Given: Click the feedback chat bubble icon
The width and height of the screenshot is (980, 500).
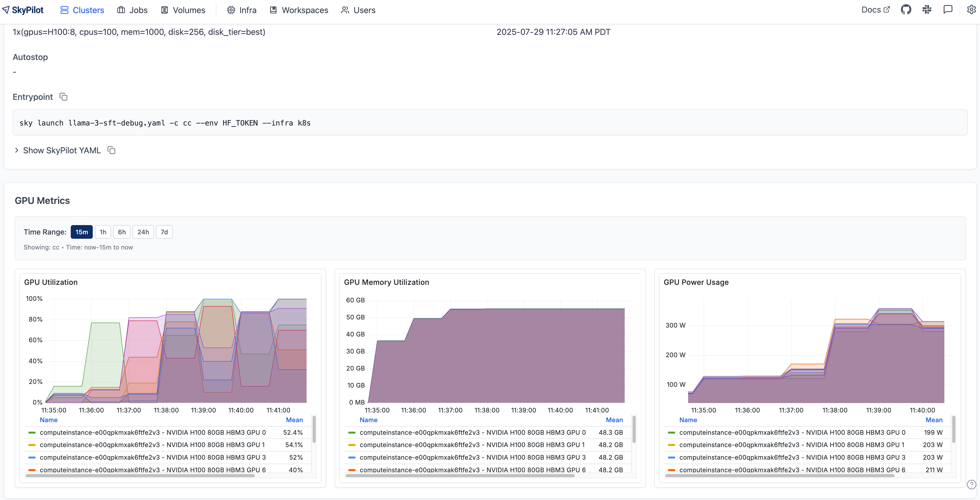Looking at the screenshot, I should pyautogui.click(x=948, y=10).
